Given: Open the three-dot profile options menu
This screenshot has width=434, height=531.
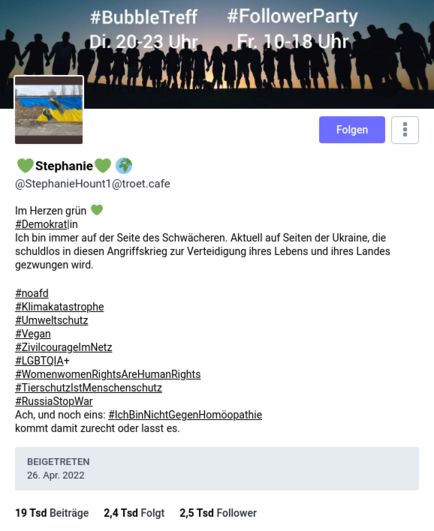Looking at the screenshot, I should click(405, 130).
